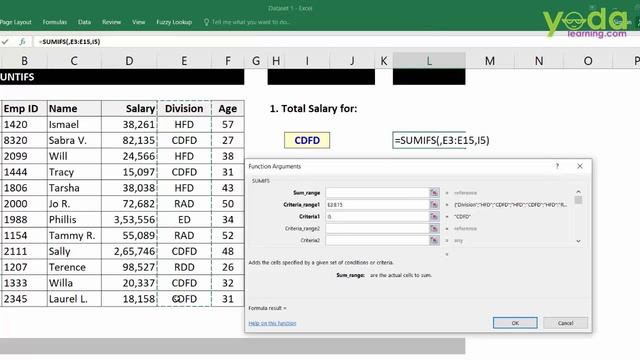Click into the Criteria_range2 input field

click(x=378, y=229)
